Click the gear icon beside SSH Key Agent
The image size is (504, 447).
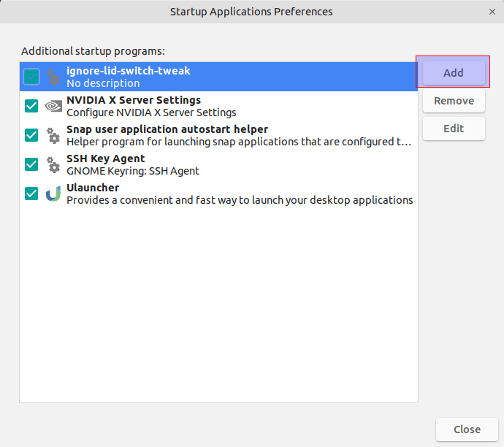(x=53, y=164)
